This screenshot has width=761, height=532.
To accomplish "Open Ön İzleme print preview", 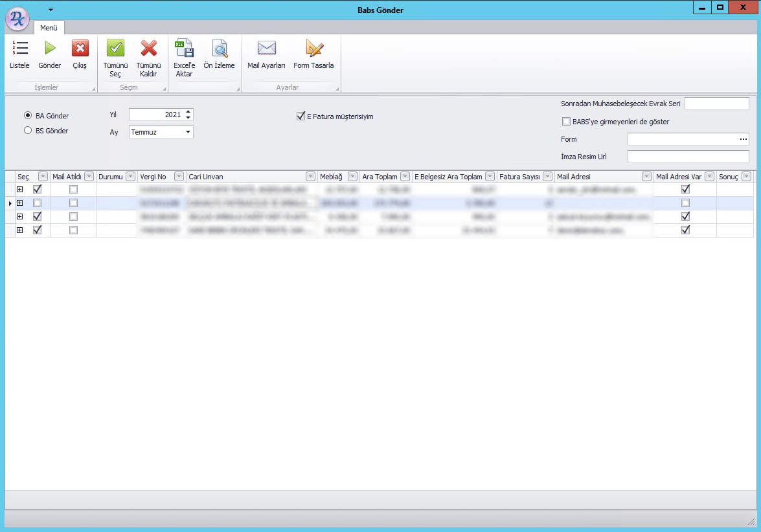I will click(220, 48).
